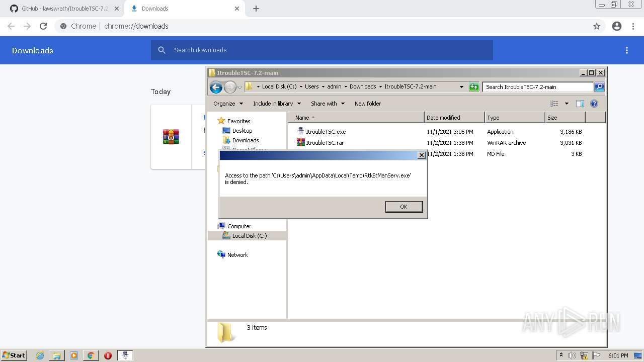The height and width of the screenshot is (362, 644).
Task: Close the GitHub browser tab
Action: click(x=116, y=9)
